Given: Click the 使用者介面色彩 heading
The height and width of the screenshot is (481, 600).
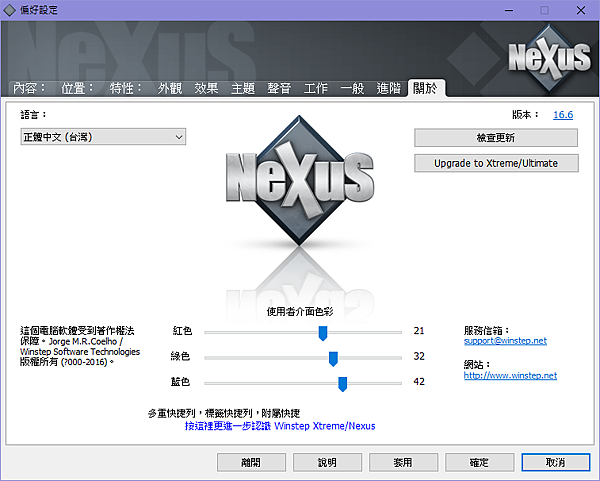Looking at the screenshot, I should [300, 311].
